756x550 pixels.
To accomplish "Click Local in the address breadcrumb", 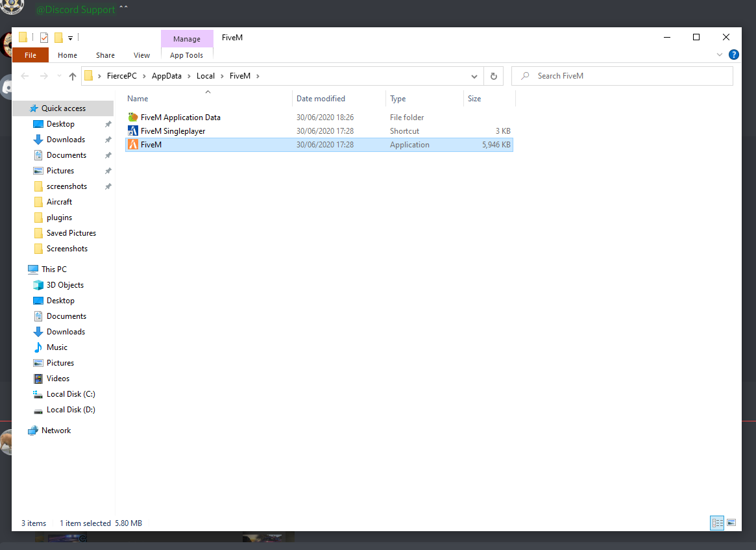I will tap(206, 76).
